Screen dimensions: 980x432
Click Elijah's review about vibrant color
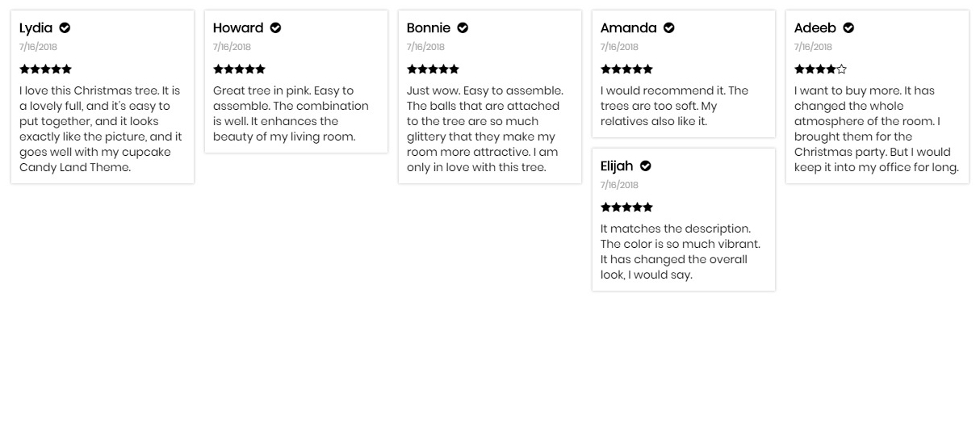coord(681,252)
